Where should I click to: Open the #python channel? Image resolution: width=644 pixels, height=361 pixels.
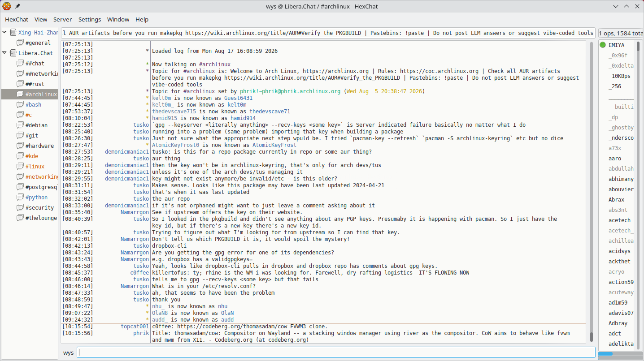tap(30, 197)
